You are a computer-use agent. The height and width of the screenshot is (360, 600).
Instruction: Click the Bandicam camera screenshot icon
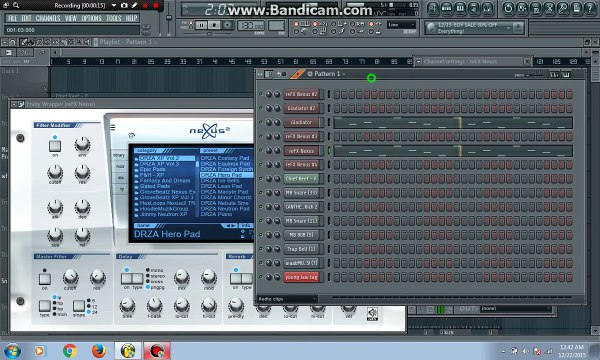coord(124,5)
